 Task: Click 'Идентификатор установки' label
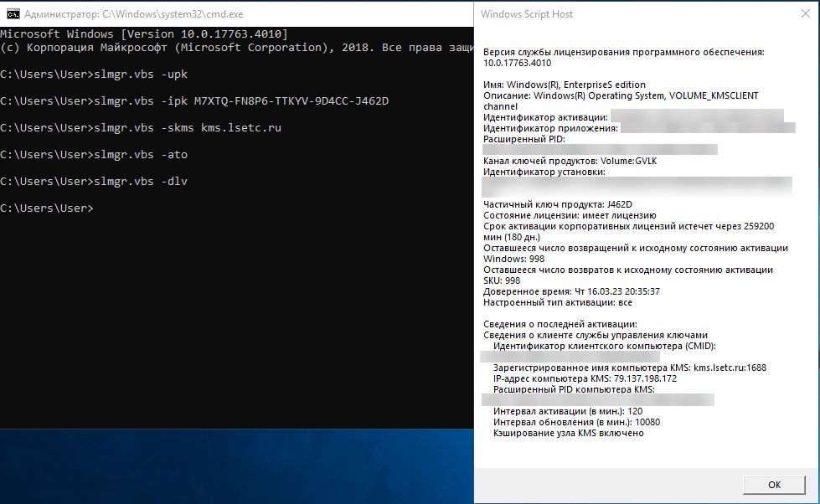coord(544,172)
